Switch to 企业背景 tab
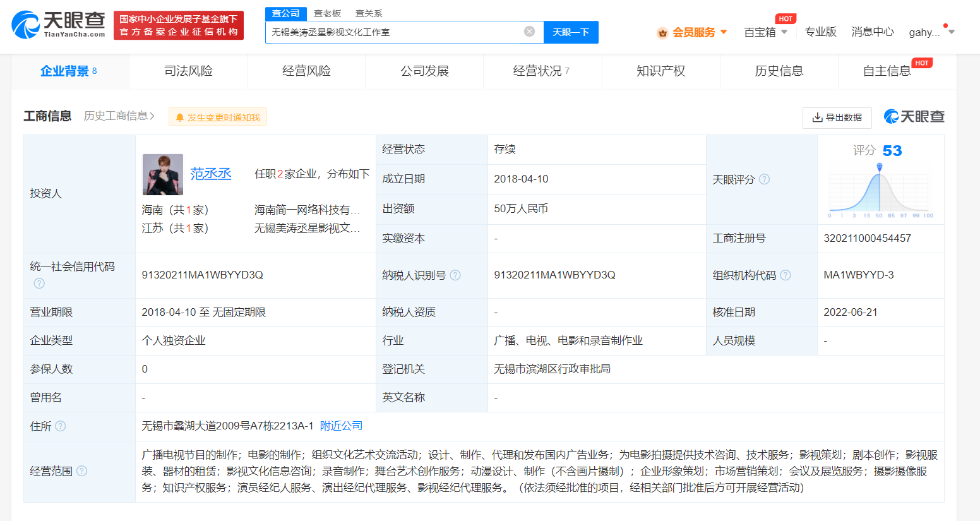Image resolution: width=980 pixels, height=521 pixels. coord(69,71)
